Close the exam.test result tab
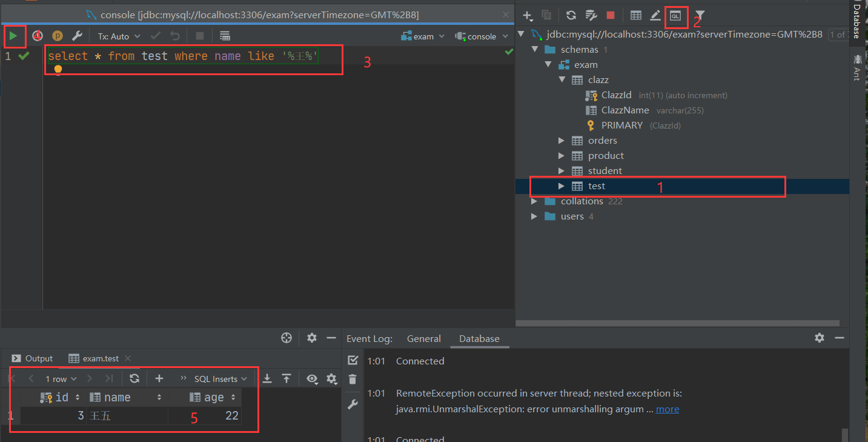The image size is (868, 442). pos(127,358)
